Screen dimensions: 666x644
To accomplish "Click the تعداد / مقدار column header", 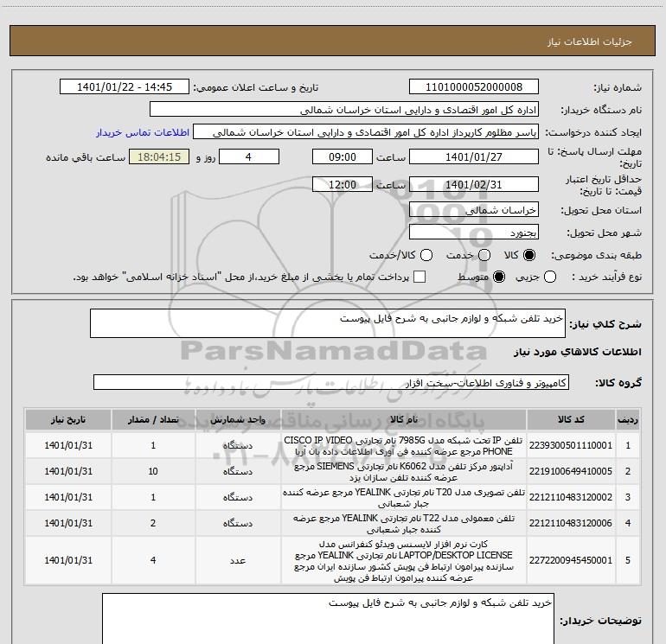I will (153, 420).
